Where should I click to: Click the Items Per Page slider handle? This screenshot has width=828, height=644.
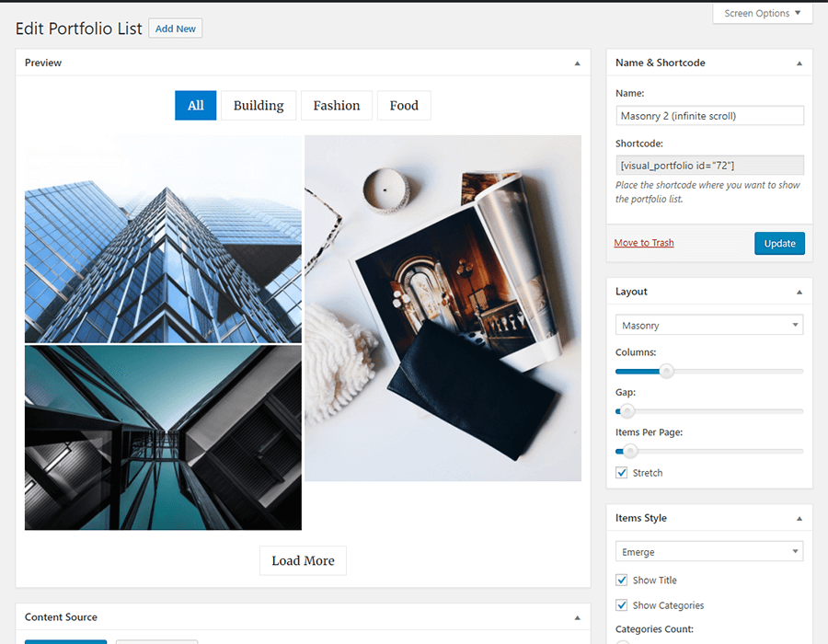[x=629, y=452]
